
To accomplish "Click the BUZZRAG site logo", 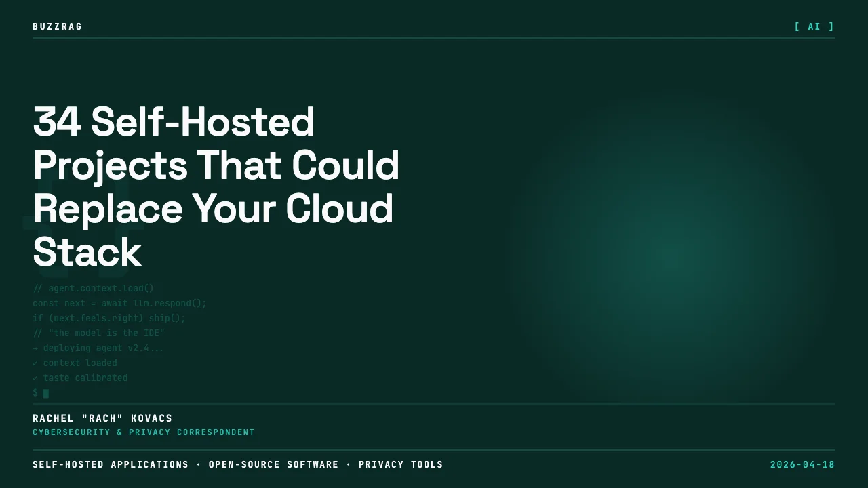I will (58, 27).
